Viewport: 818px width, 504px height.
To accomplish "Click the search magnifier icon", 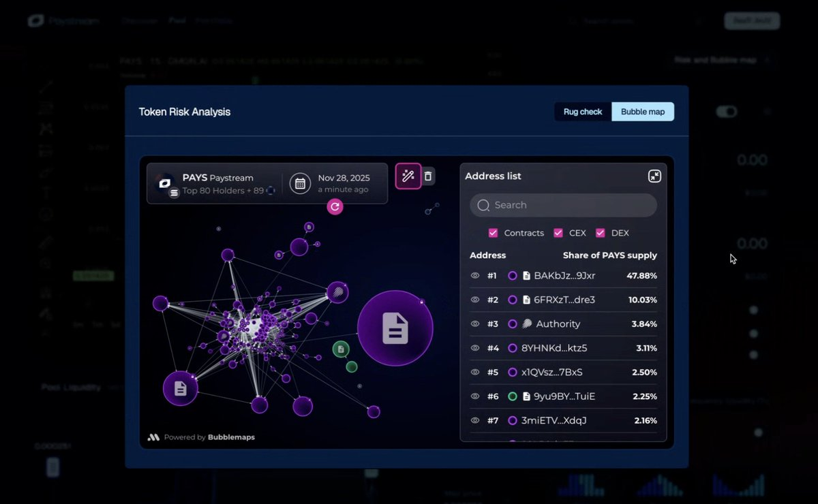I will (483, 205).
